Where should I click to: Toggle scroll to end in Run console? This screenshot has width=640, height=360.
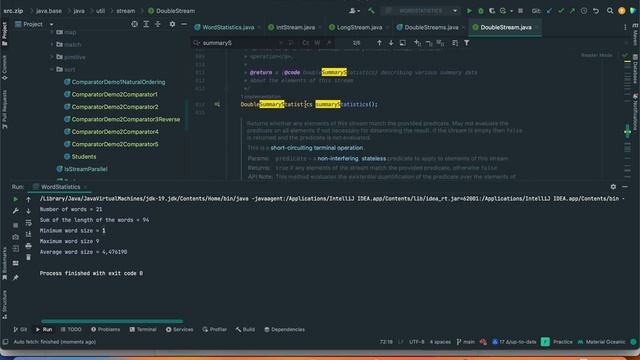click(x=28, y=234)
